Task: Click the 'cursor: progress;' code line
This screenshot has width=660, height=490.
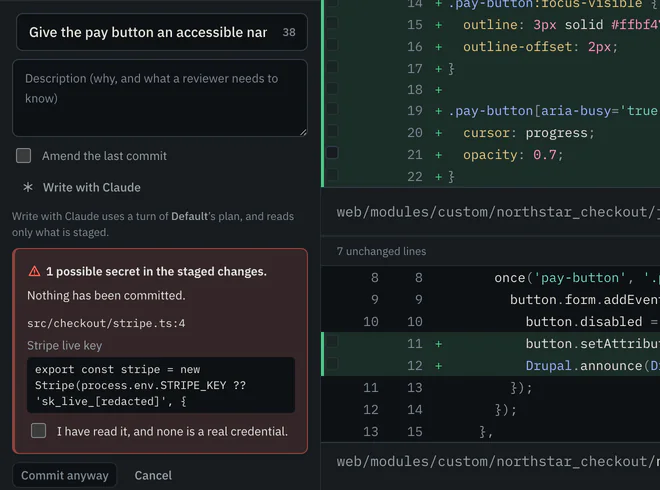Action: [529, 133]
